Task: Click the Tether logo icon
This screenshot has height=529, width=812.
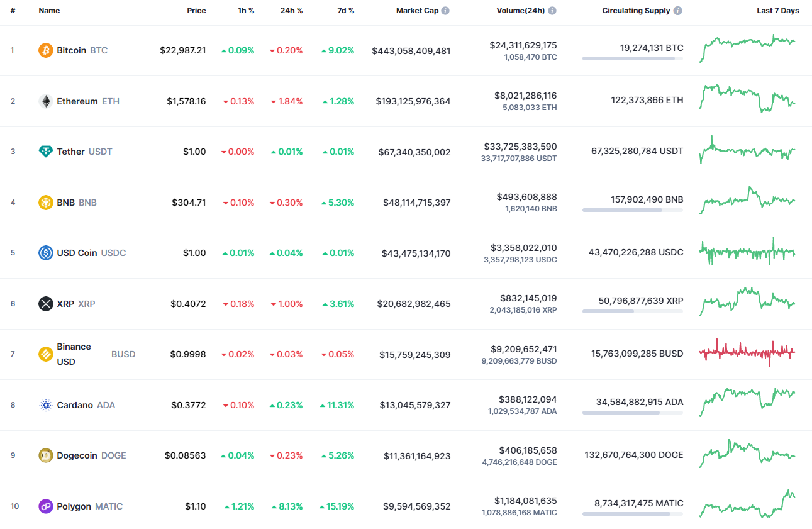Action: click(x=45, y=152)
